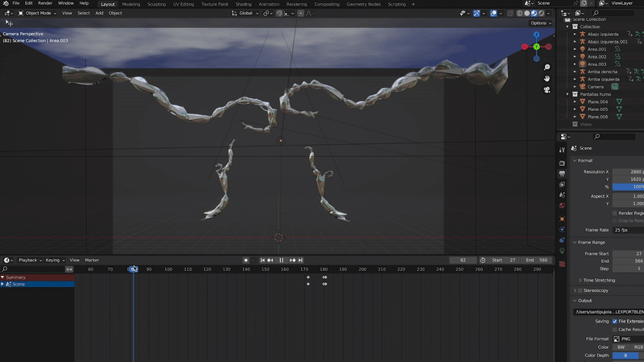This screenshot has width=644, height=362.
Task: Click the pan hand viewport gizmo
Action: (x=547, y=78)
